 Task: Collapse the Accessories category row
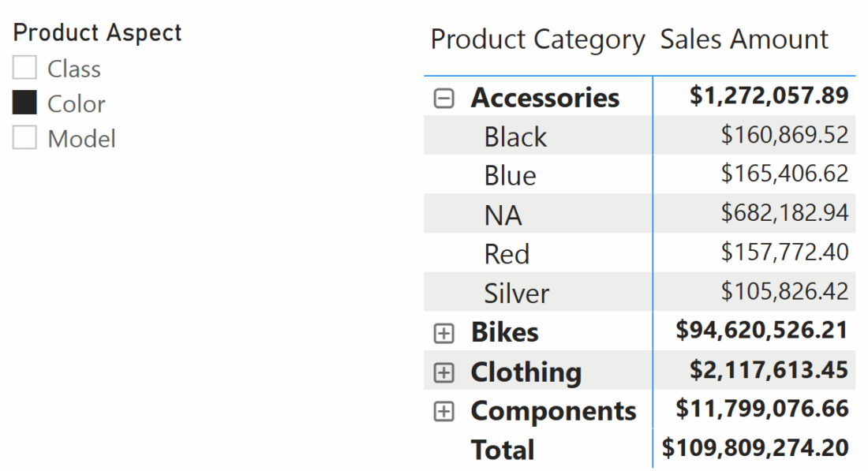click(443, 99)
